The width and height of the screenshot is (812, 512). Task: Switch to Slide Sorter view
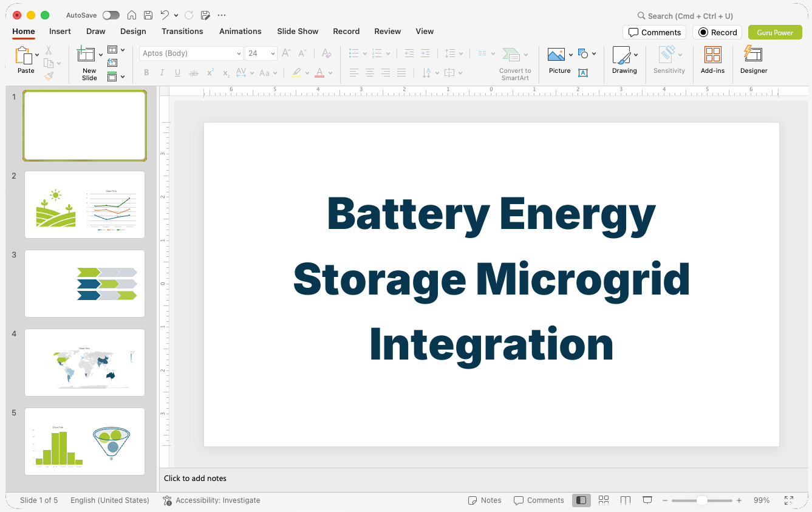tap(604, 500)
